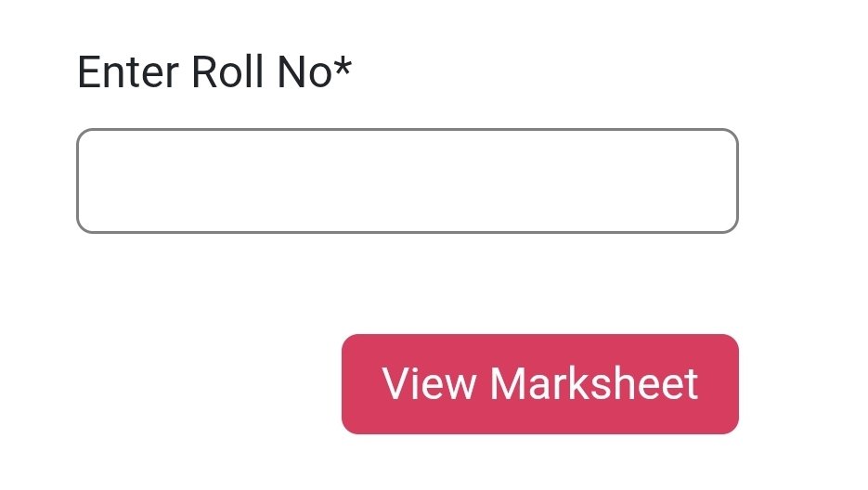Click the gray-bordered Roll No entry box

(x=407, y=181)
